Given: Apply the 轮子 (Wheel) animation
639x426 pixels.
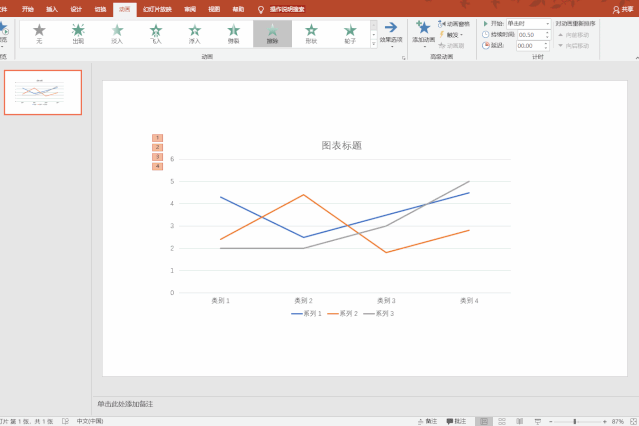Looking at the screenshot, I should (x=350, y=34).
